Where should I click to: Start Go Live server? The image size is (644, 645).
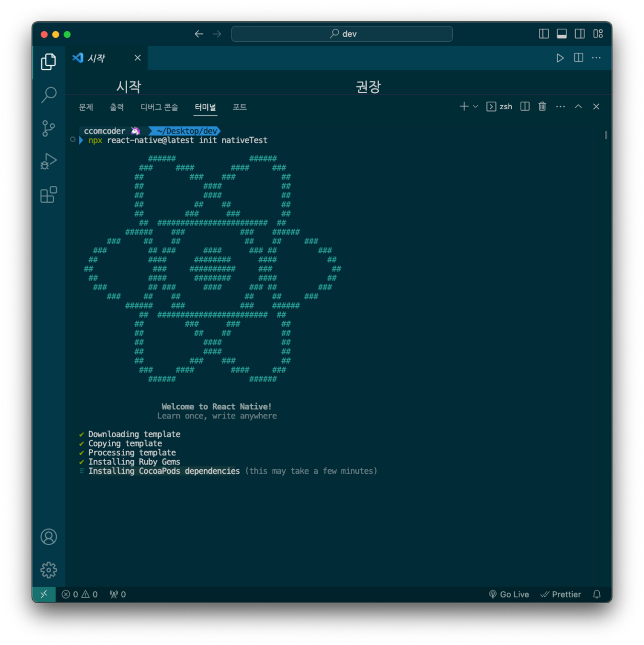509,594
